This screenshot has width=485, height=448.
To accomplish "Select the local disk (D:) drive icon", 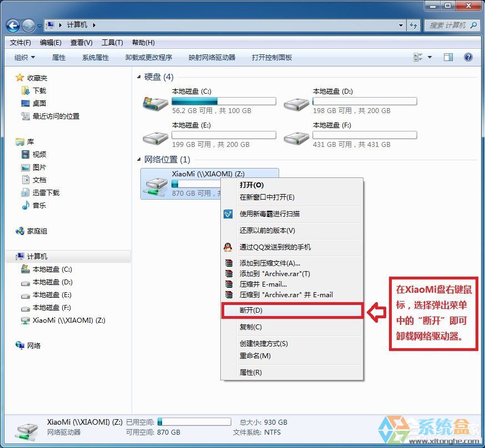I will click(296, 102).
